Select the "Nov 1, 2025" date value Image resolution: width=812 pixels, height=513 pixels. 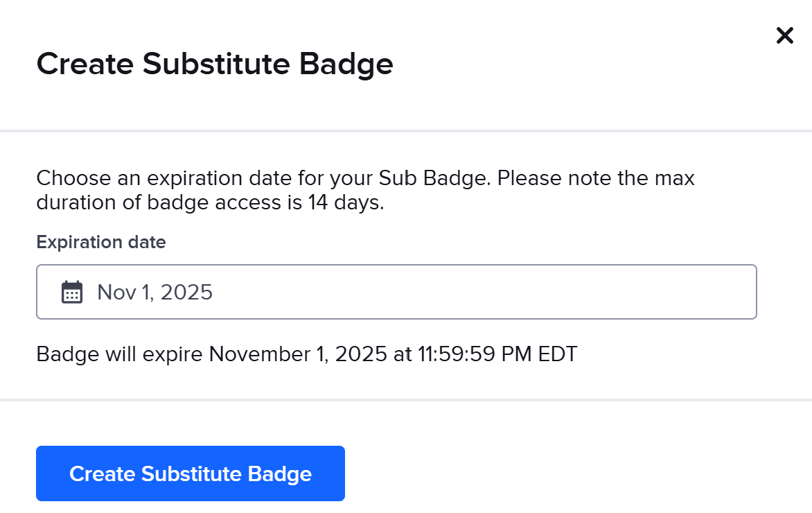(x=155, y=292)
